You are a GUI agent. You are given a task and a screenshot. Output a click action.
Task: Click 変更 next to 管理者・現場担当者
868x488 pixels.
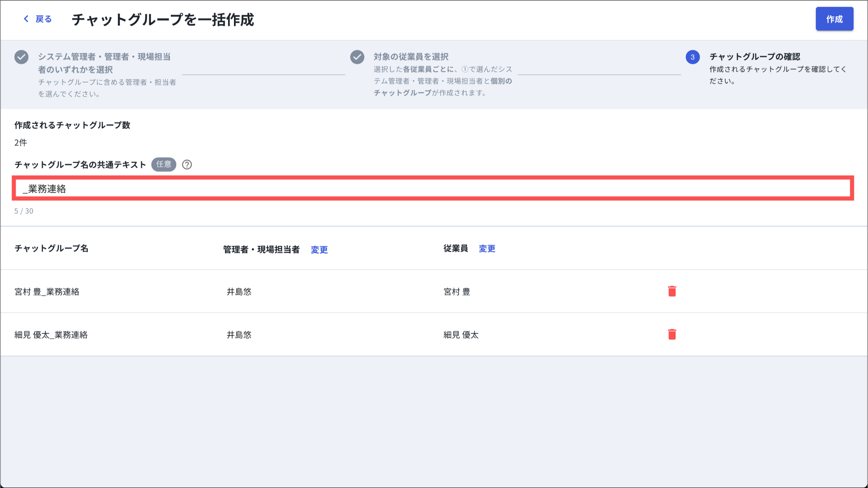pos(319,250)
